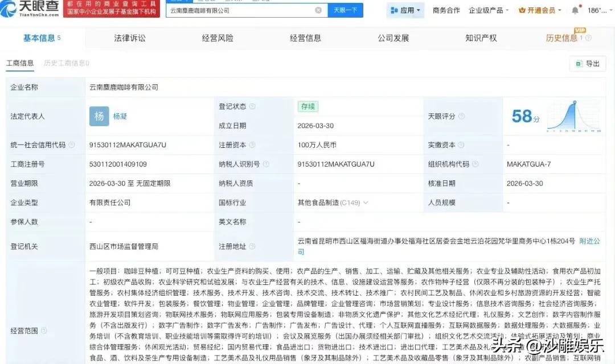Viewport: 615px width, 364px height.
Task: Switch to the 基本信息 tab
Action: 42,38
